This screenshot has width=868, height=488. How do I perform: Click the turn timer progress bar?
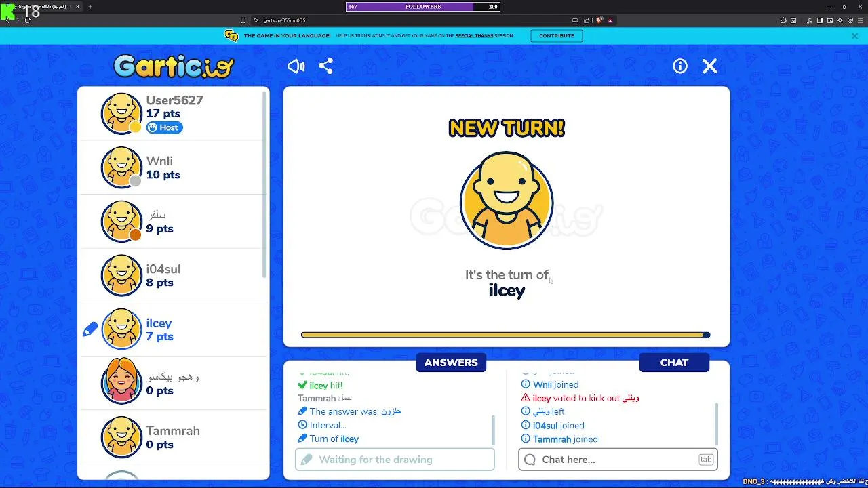(506, 335)
